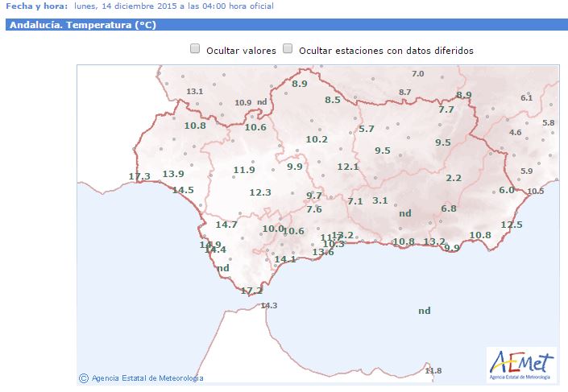Image resolution: width=568 pixels, height=392 pixels.
Task: Select the 6.0 station value
Action: pos(507,190)
